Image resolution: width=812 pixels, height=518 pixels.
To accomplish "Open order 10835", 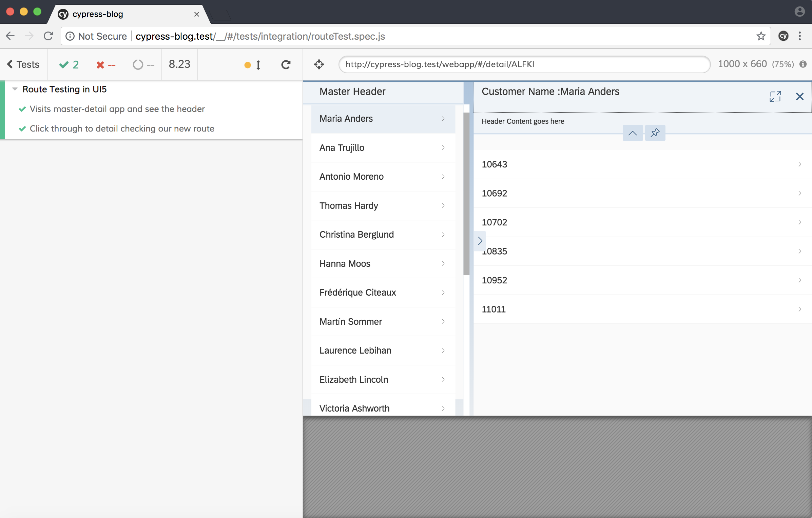I will coord(643,252).
